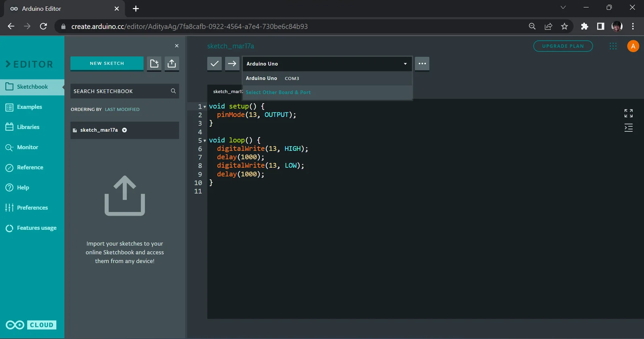The width and height of the screenshot is (644, 339).
Task: Click the Upload arrow button
Action: click(x=232, y=64)
